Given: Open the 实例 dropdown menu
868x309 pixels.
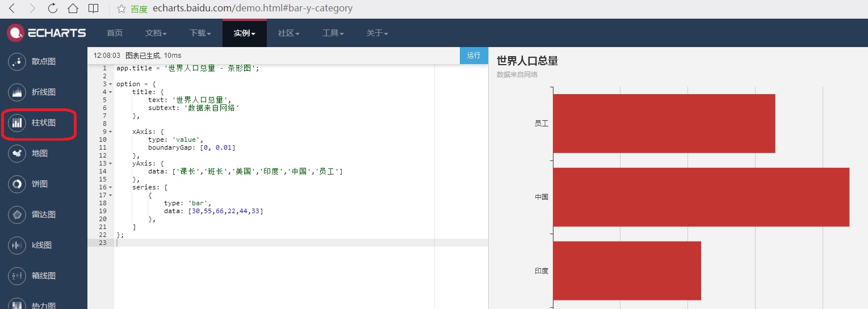Looking at the screenshot, I should [245, 33].
